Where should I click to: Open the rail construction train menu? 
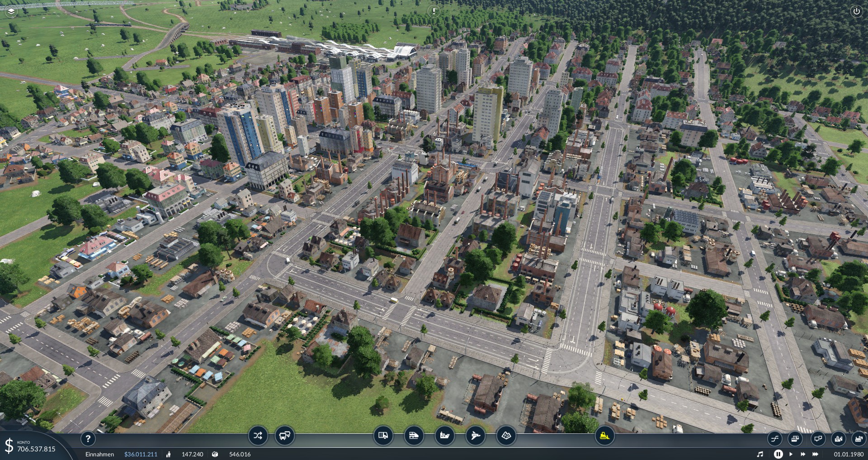[x=414, y=436]
